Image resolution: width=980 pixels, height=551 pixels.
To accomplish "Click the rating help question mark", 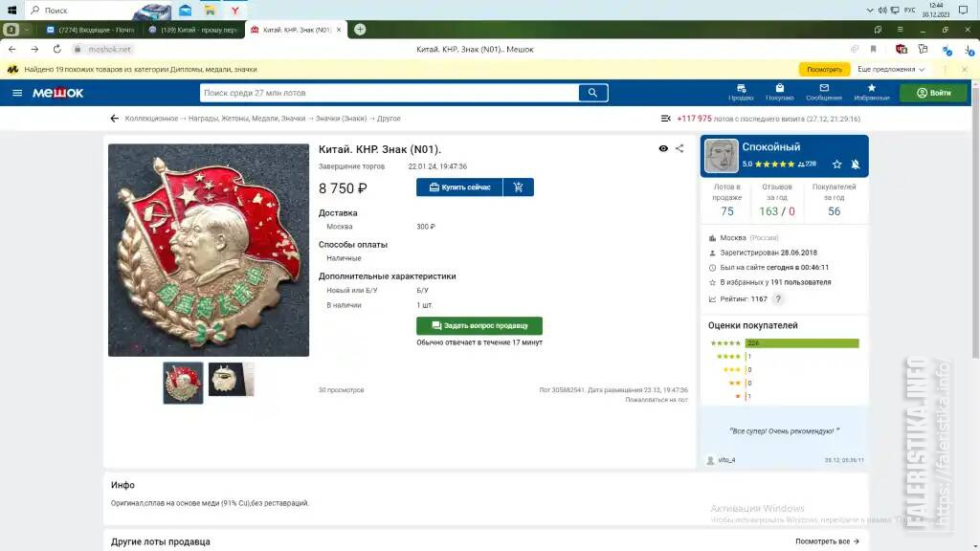I will coord(778,299).
